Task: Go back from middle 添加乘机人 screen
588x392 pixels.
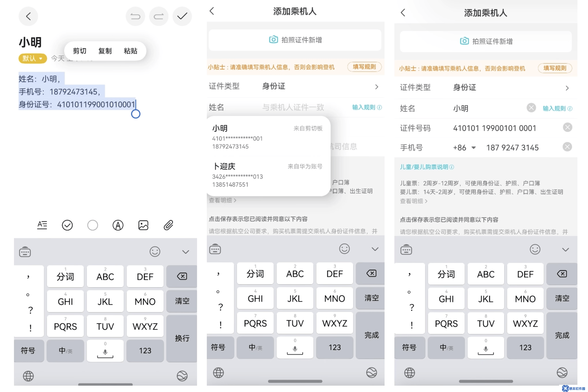Action: tap(212, 11)
